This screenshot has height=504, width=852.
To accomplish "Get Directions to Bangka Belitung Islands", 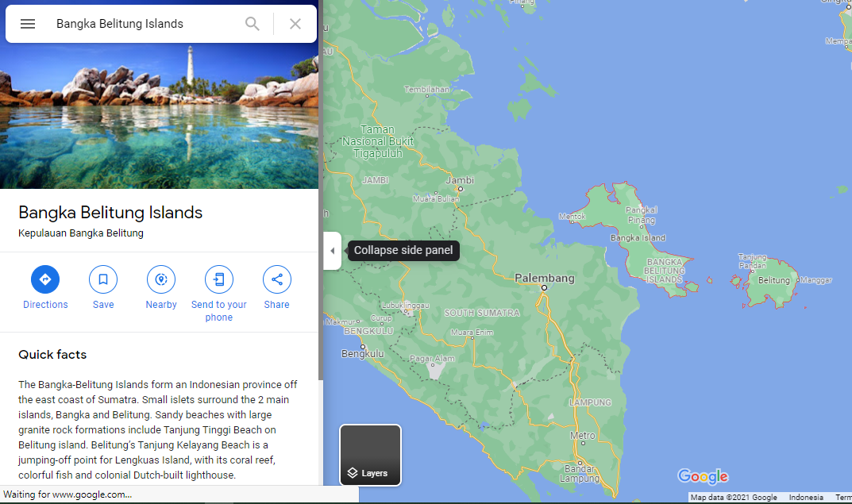I will (x=45, y=288).
